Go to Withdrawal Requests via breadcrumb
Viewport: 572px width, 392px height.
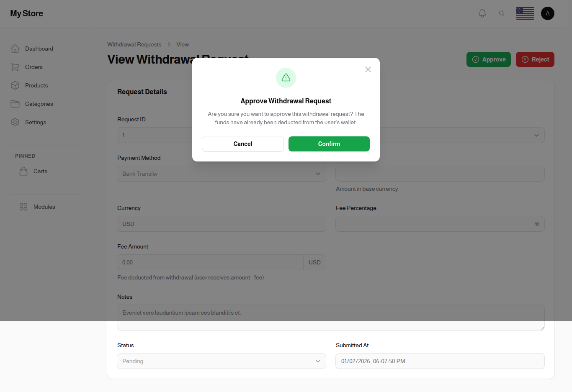point(134,44)
